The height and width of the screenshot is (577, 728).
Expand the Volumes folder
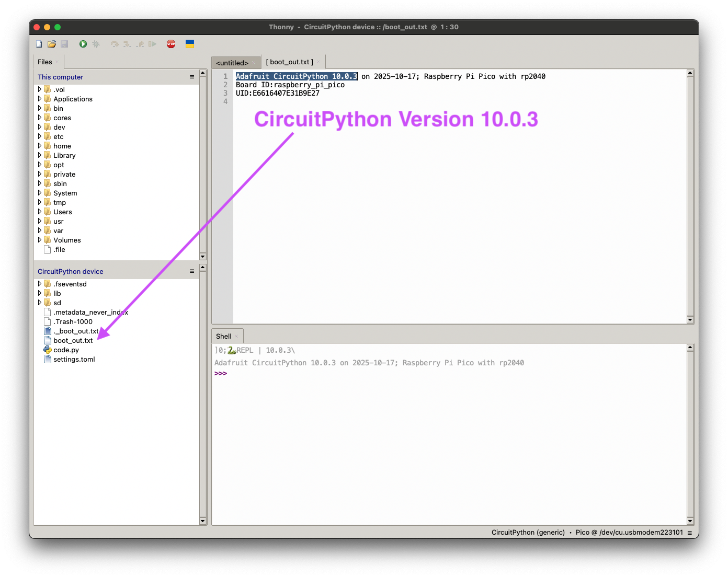pos(39,240)
